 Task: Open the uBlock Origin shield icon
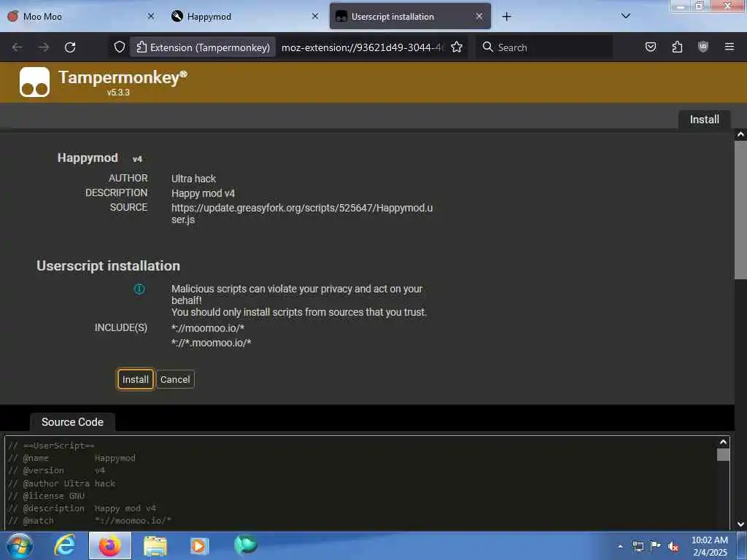[703, 47]
